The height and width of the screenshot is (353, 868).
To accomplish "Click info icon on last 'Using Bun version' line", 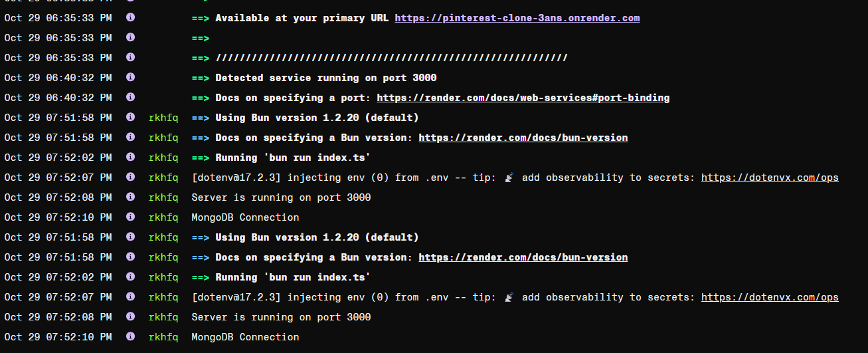I will pyautogui.click(x=130, y=237).
